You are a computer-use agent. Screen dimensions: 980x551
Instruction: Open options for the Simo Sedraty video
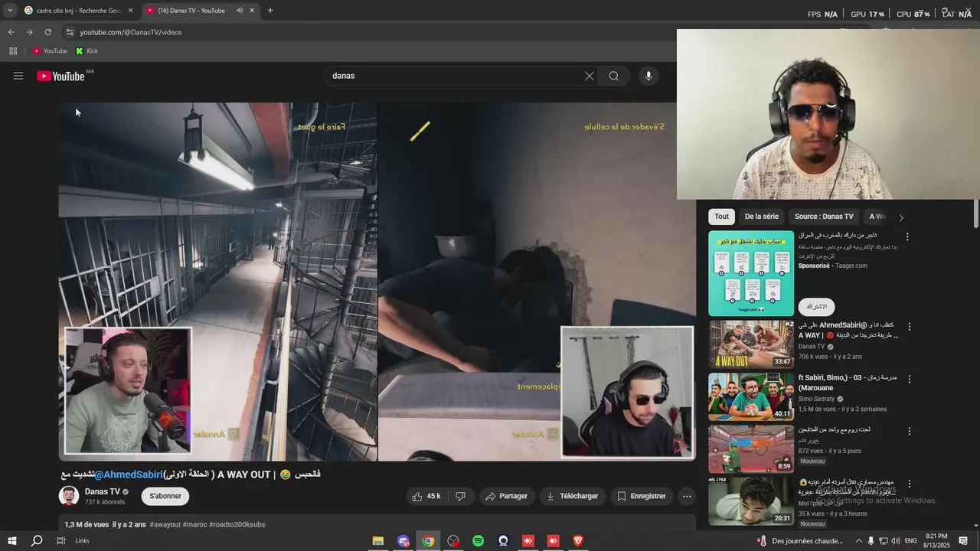910,379
